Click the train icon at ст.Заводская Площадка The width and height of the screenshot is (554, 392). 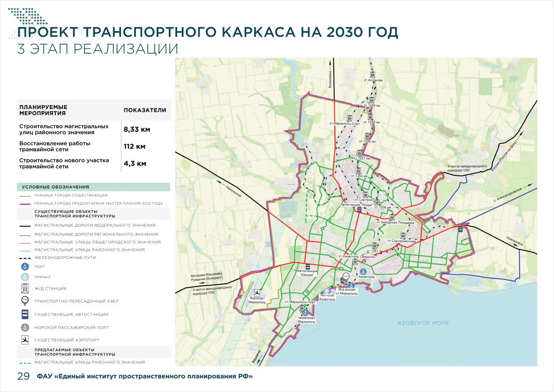point(391,217)
